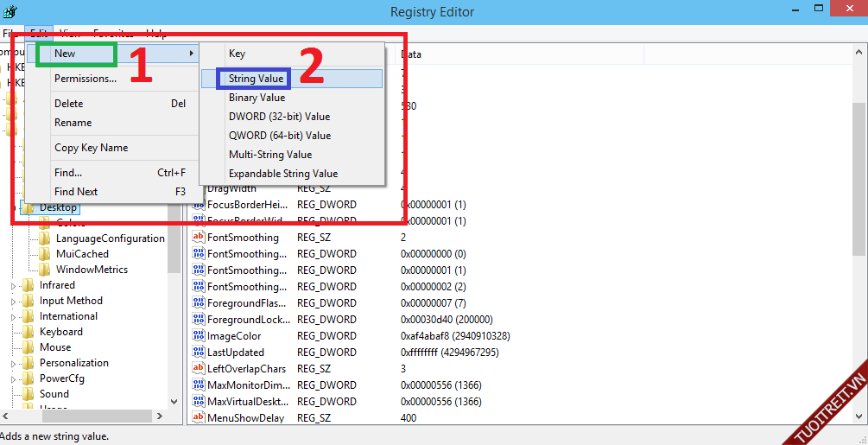The height and width of the screenshot is (445, 868).
Task: Select the WindowMetrics folder icon
Action: point(45,270)
